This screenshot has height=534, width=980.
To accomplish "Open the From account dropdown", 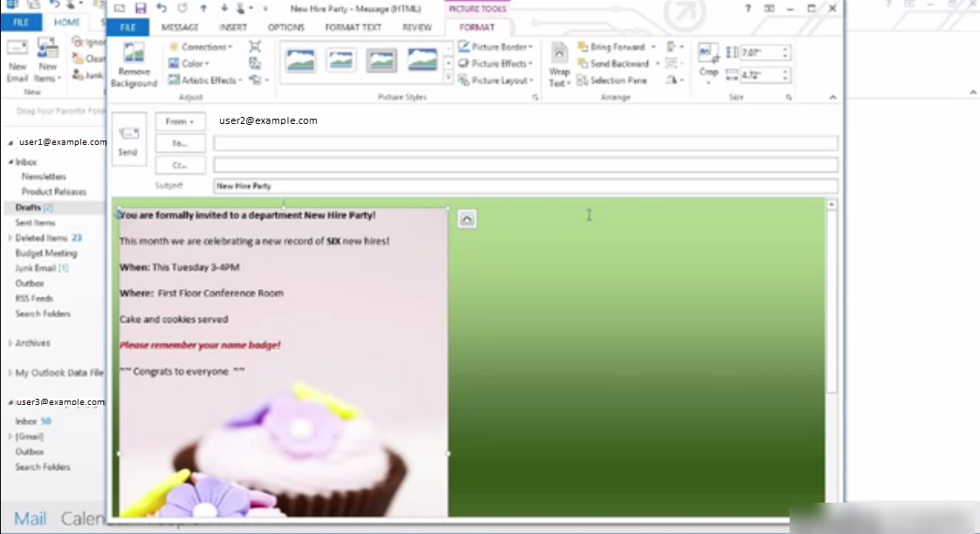I will (x=180, y=121).
